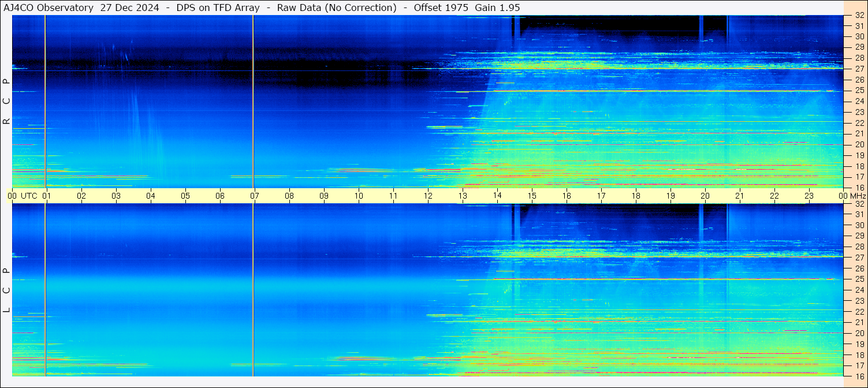Click "DPS on TFD Array" header text
This screenshot has height=388, width=868.
click(218, 8)
